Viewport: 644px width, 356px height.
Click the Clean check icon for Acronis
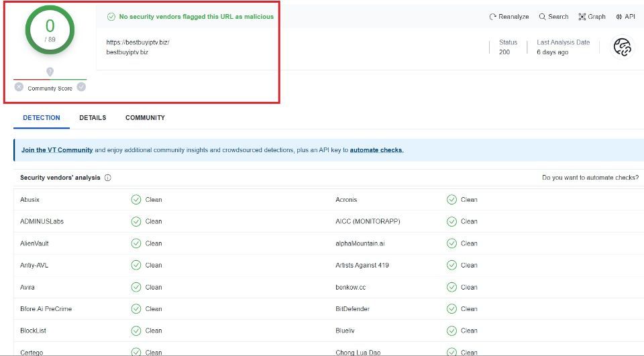[451, 200]
